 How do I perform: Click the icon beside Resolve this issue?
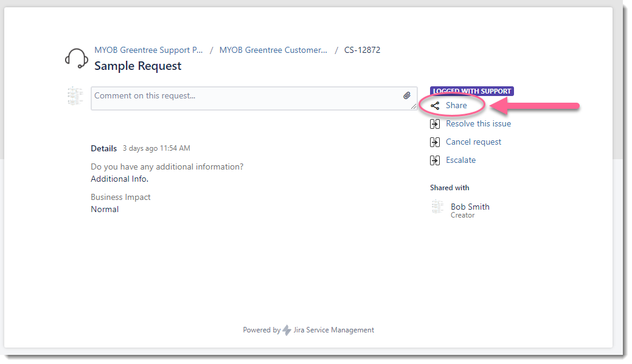click(x=435, y=124)
